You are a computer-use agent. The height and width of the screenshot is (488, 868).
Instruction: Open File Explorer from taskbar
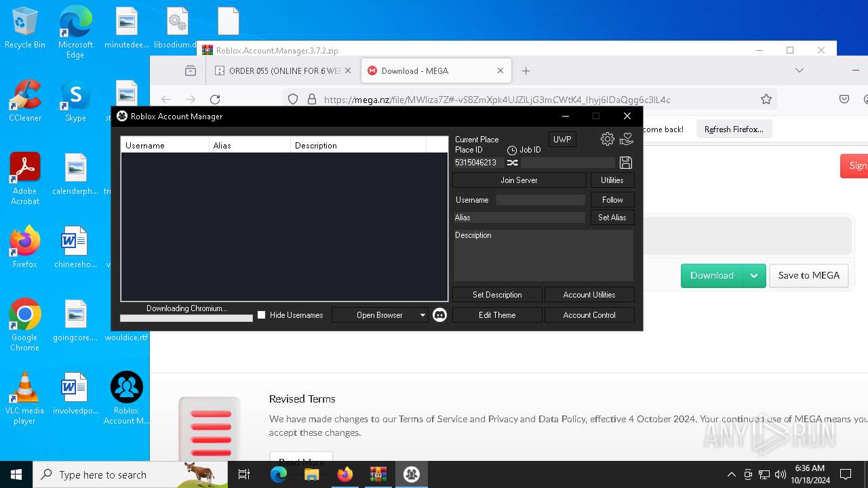click(312, 474)
